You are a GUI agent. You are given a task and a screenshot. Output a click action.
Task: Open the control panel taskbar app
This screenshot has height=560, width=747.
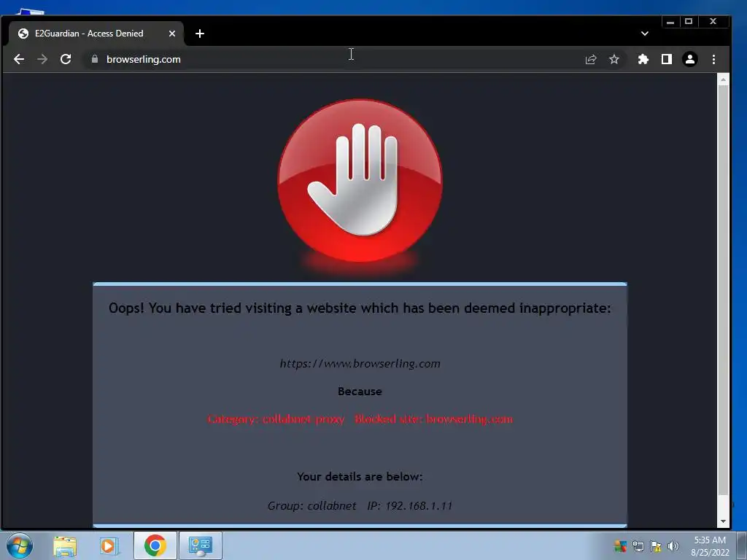[201, 545]
